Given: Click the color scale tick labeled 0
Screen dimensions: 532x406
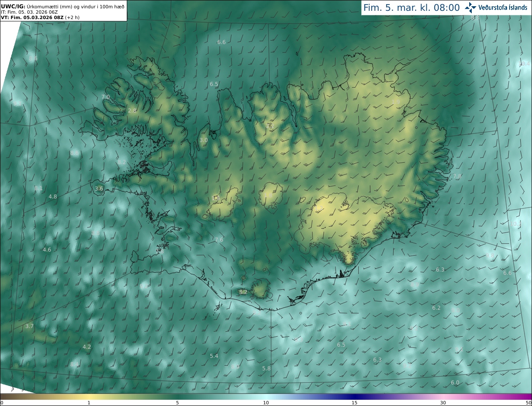Looking at the screenshot, I should point(2,403).
